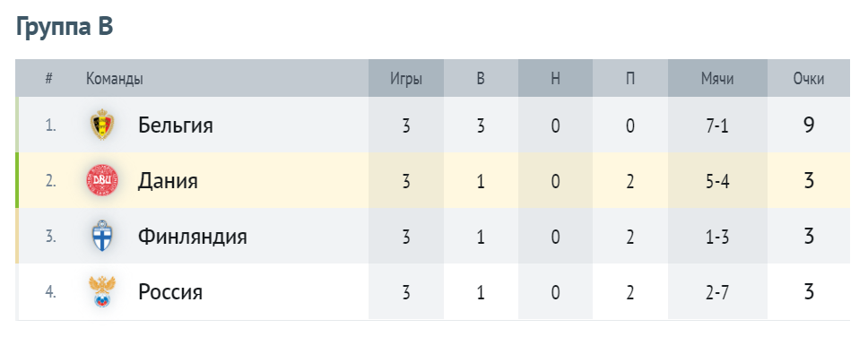Click the Denmark DBU crest icon
Viewport: 868px width, 337px height.
click(102, 180)
